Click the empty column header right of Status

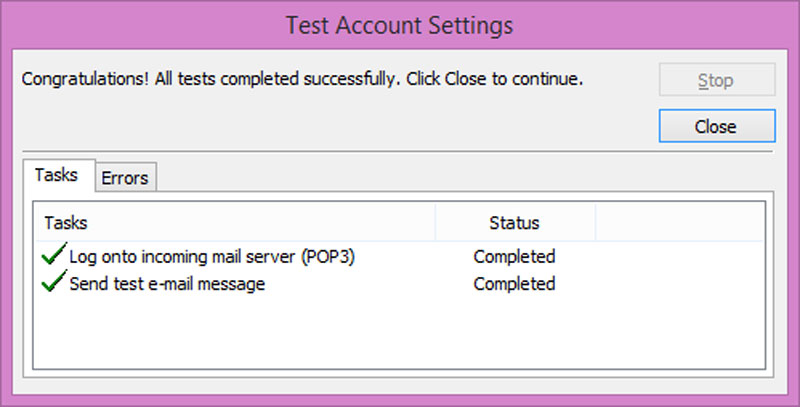point(680,223)
